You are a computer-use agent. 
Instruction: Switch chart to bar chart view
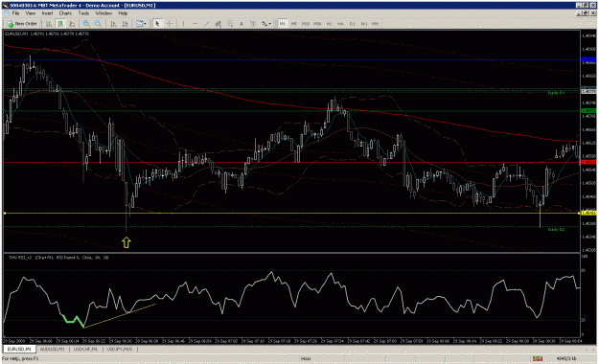point(49,24)
